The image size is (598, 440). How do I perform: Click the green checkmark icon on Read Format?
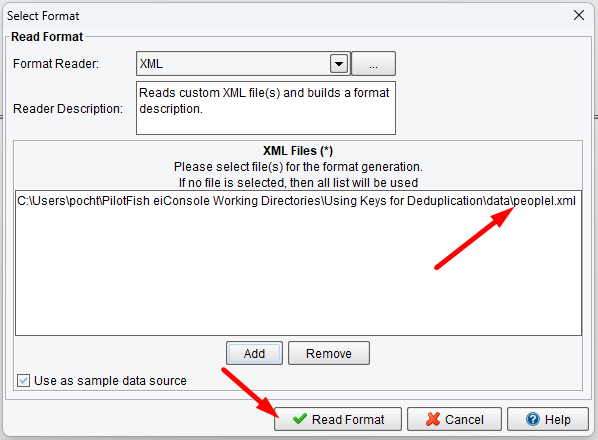point(300,419)
